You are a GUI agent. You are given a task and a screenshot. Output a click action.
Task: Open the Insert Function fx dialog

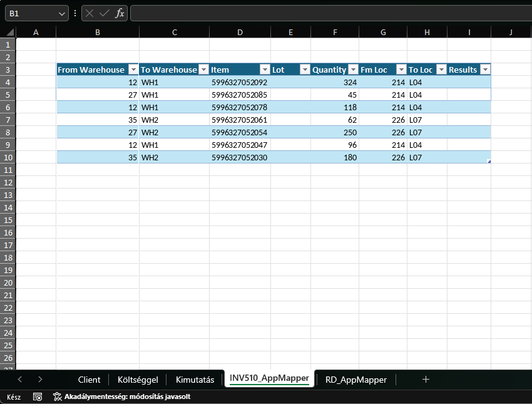tap(120, 13)
